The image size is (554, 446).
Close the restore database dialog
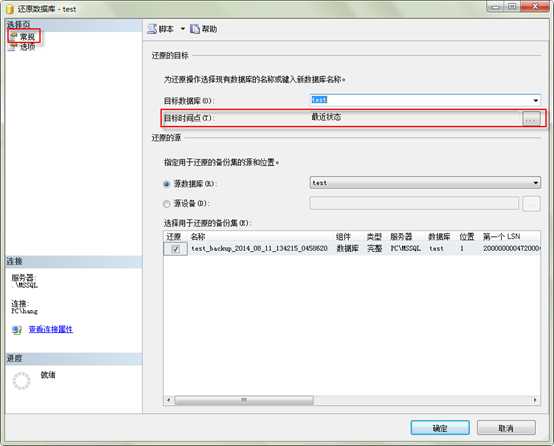click(534, 6)
